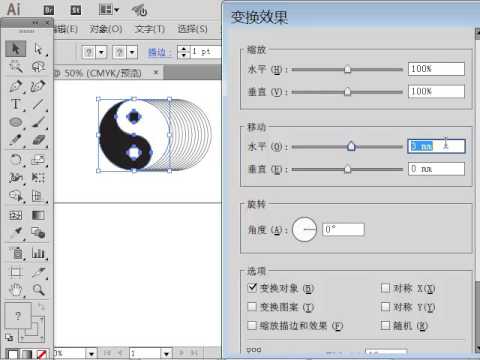Pick the Scale tool

(38, 160)
